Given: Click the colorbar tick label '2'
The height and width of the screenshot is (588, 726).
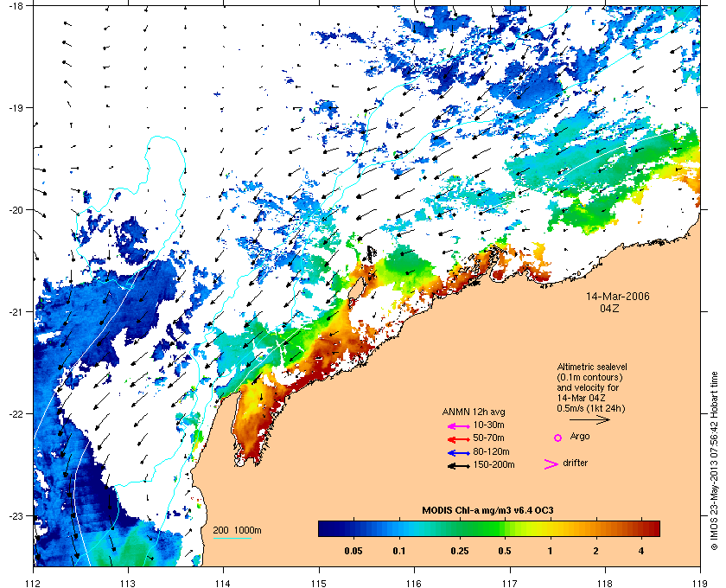Looking at the screenshot, I should point(595,552).
